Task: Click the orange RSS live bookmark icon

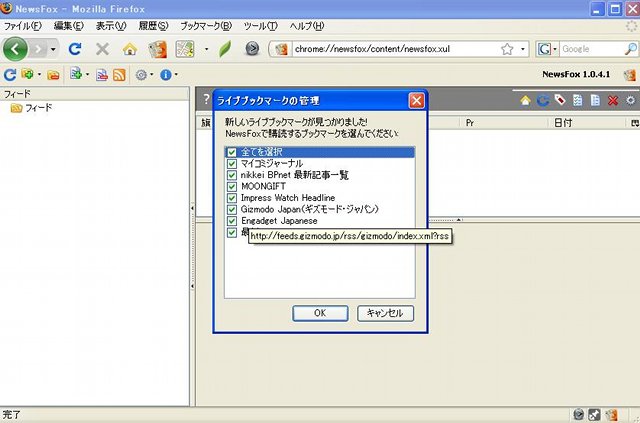Action: tap(119, 75)
